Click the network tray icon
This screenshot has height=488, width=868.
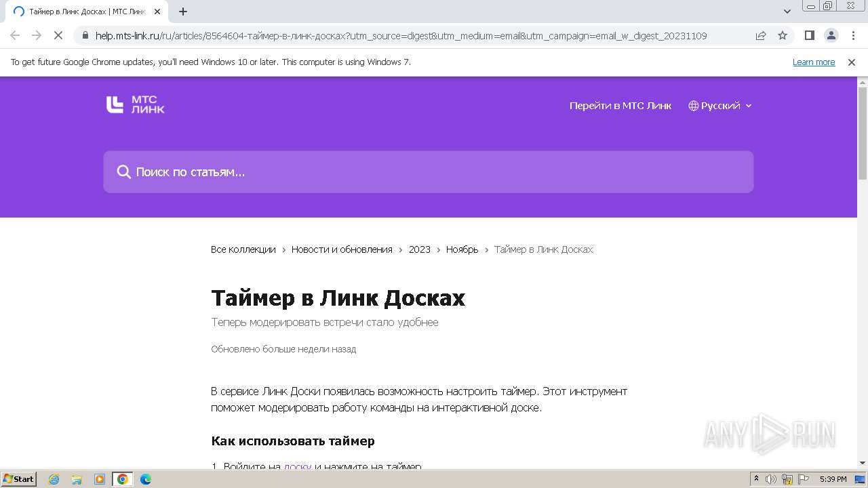787,479
